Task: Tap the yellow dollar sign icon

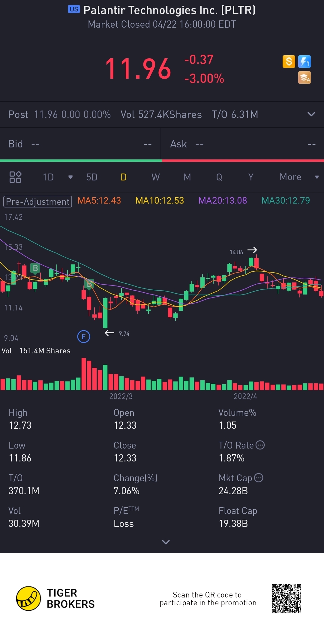Action: (x=289, y=62)
